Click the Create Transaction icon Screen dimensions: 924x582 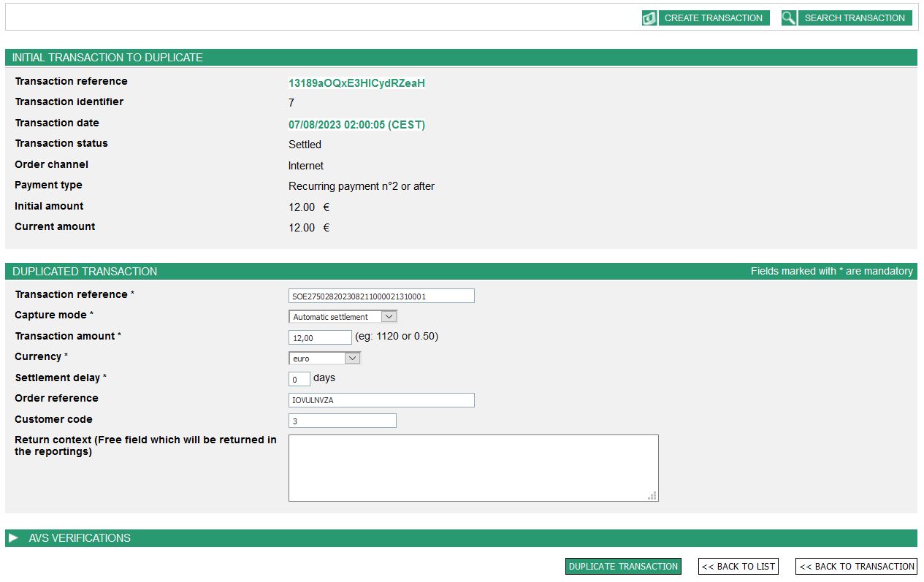pyautogui.click(x=649, y=18)
